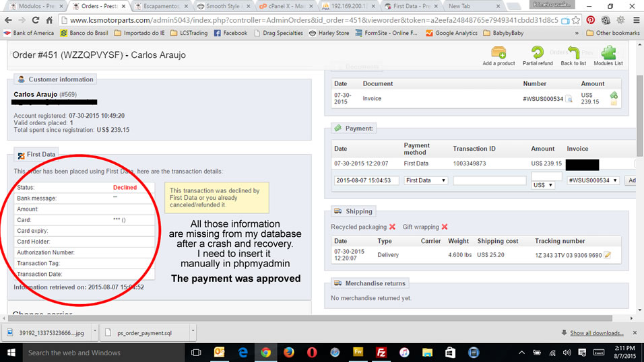
Task: Click the browser address bar
Action: point(314,20)
